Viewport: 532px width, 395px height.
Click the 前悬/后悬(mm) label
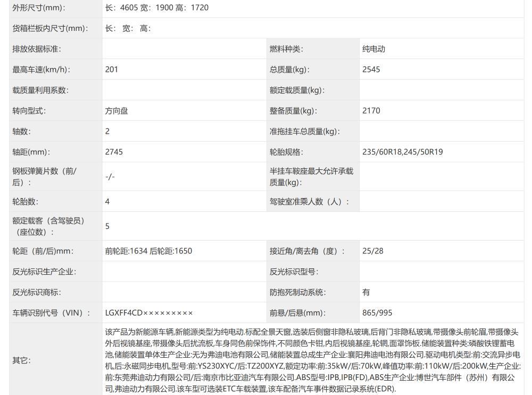[297, 313]
